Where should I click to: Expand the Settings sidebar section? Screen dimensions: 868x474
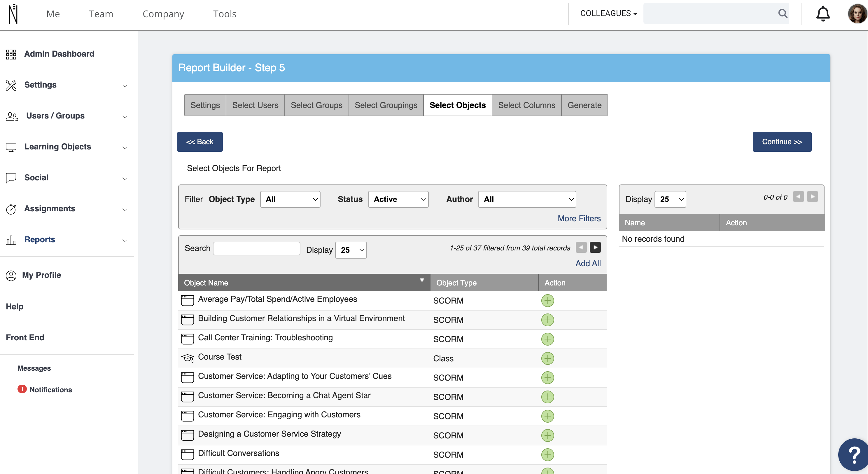click(x=125, y=86)
